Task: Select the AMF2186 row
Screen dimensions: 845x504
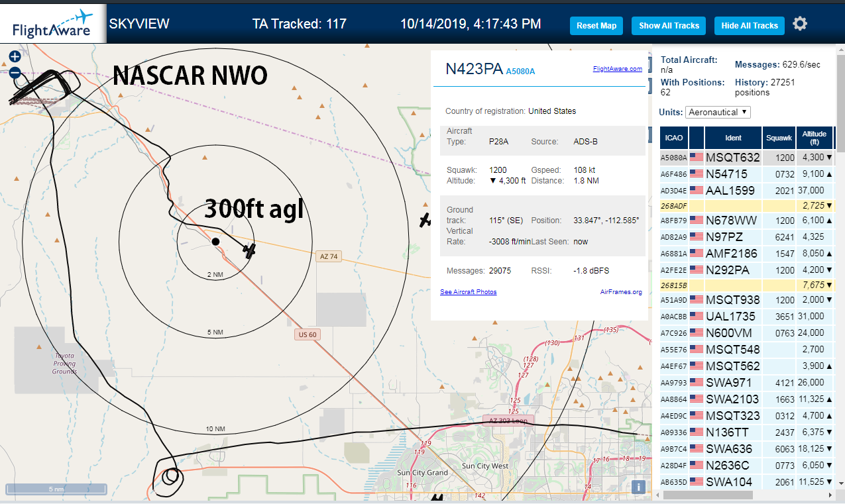Action: pyautogui.click(x=746, y=253)
